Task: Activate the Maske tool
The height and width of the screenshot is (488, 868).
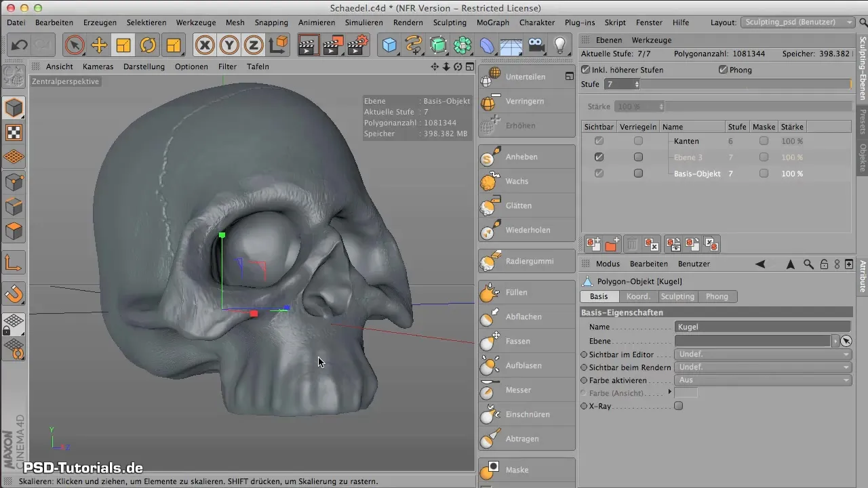Action: (x=526, y=470)
